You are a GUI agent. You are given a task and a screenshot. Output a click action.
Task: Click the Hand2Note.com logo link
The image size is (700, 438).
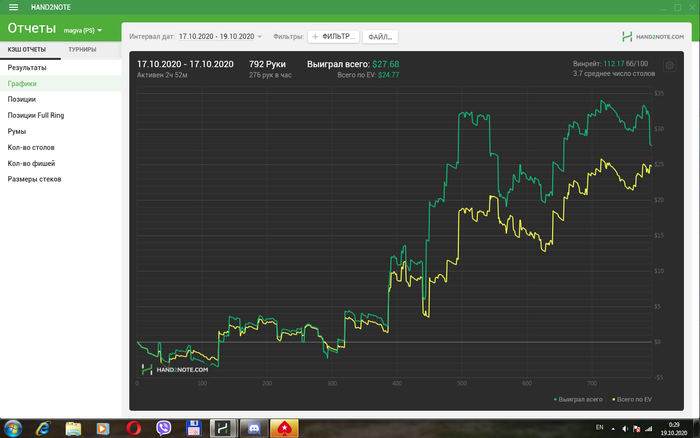[x=653, y=37]
